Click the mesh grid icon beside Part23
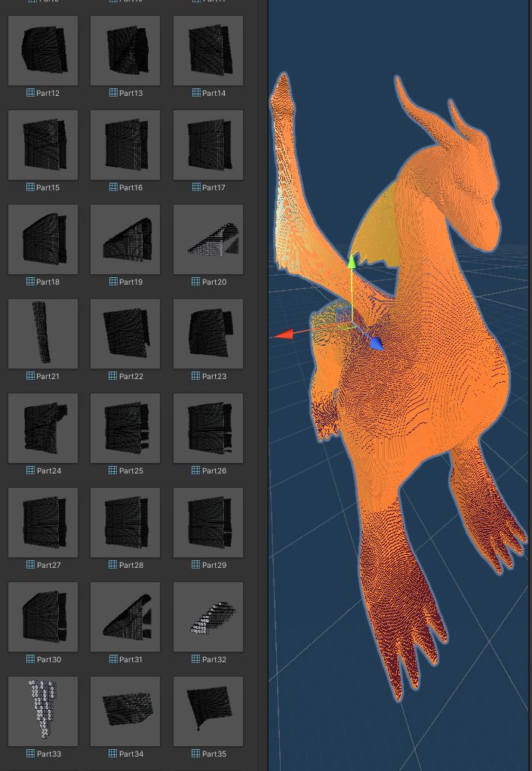532x771 pixels. point(196,376)
